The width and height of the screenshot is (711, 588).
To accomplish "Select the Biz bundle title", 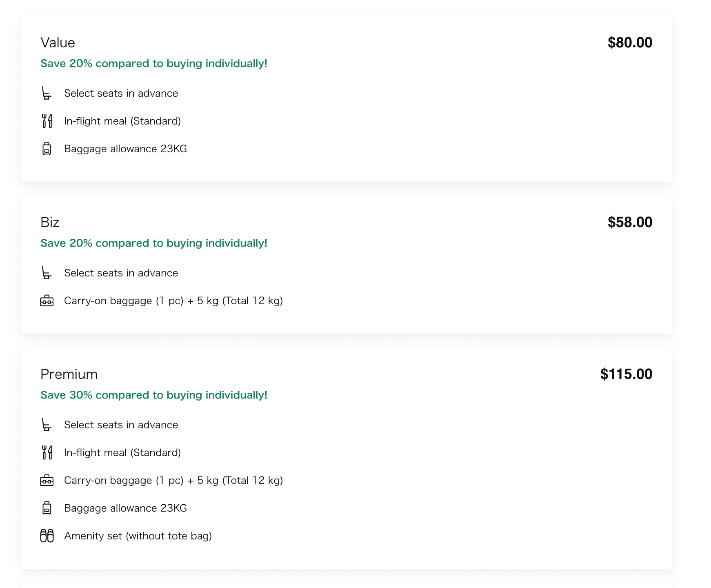I will coord(50,223).
